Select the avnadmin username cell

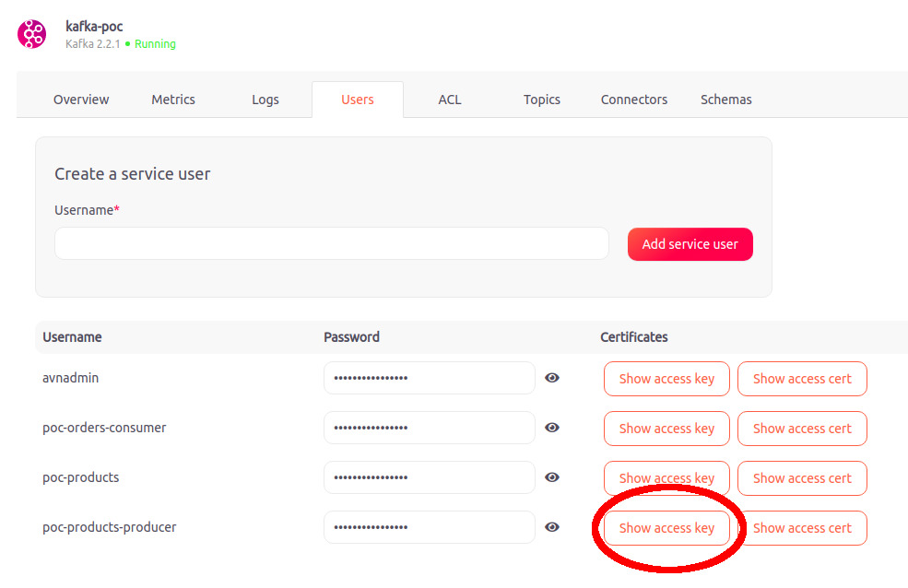pos(71,378)
